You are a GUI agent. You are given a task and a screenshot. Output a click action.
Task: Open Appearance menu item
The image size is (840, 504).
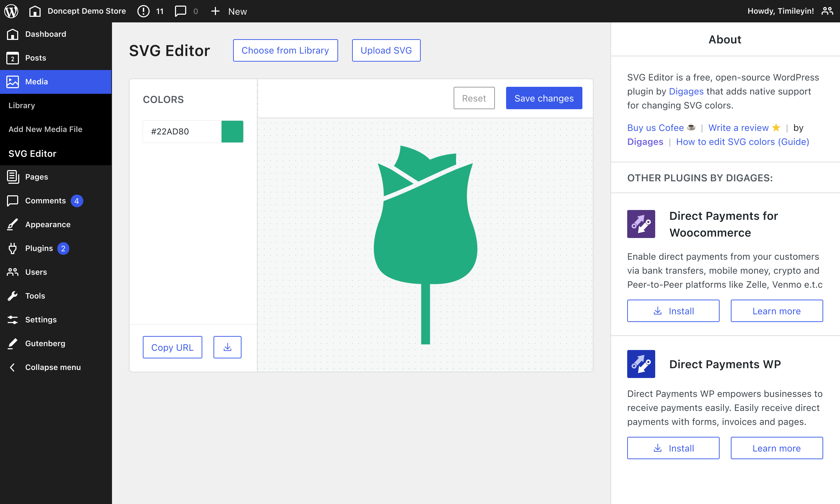click(56, 225)
